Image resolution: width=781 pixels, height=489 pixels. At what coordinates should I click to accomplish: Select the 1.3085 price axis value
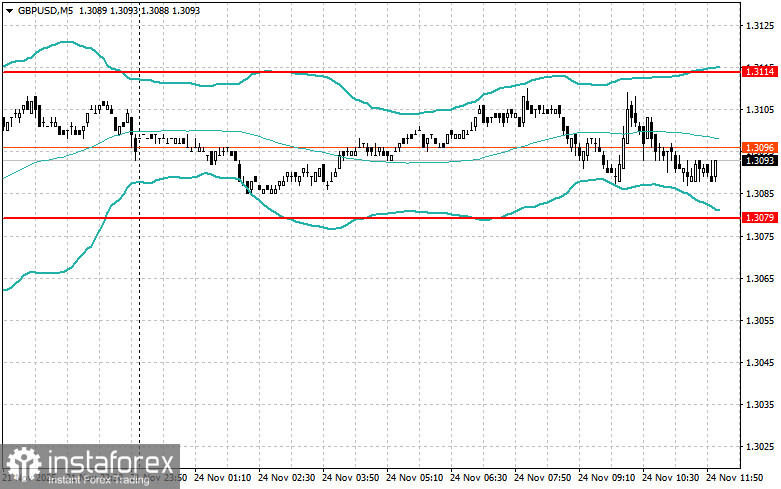[760, 194]
